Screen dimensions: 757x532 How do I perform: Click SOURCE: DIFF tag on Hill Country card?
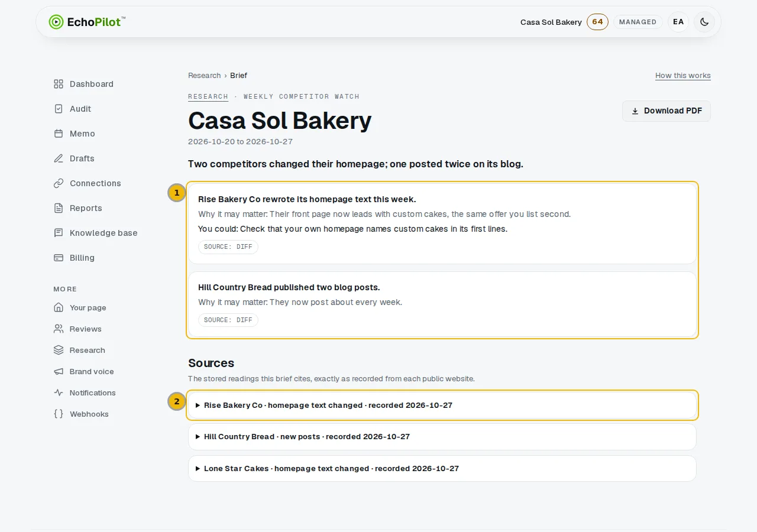point(228,320)
